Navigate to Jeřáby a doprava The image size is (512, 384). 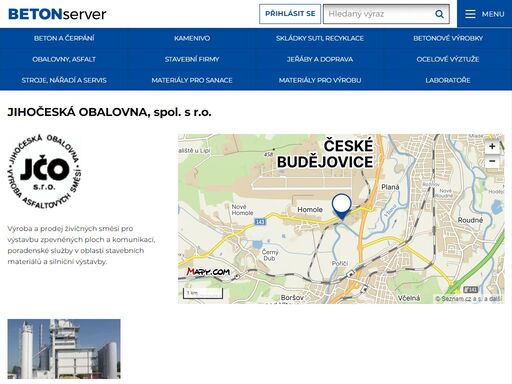[320, 59]
